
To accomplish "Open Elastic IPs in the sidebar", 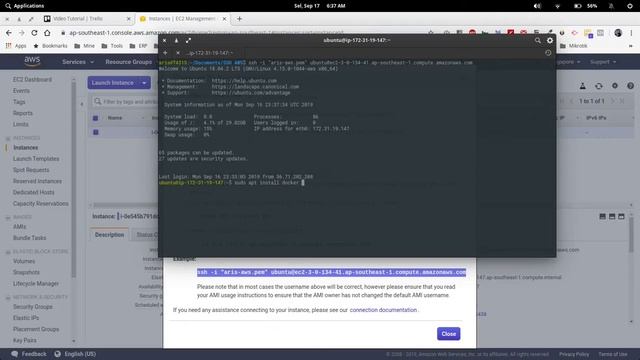I will tap(26, 318).
